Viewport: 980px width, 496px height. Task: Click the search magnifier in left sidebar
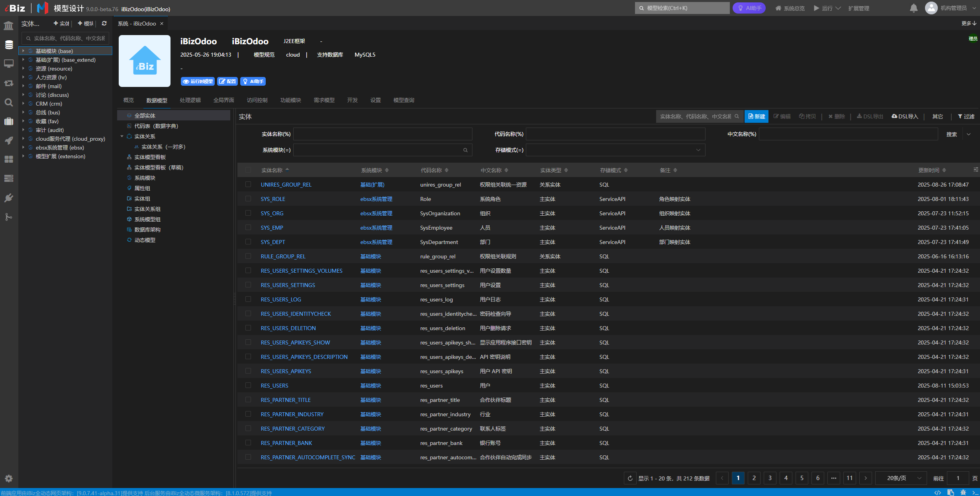click(x=9, y=102)
